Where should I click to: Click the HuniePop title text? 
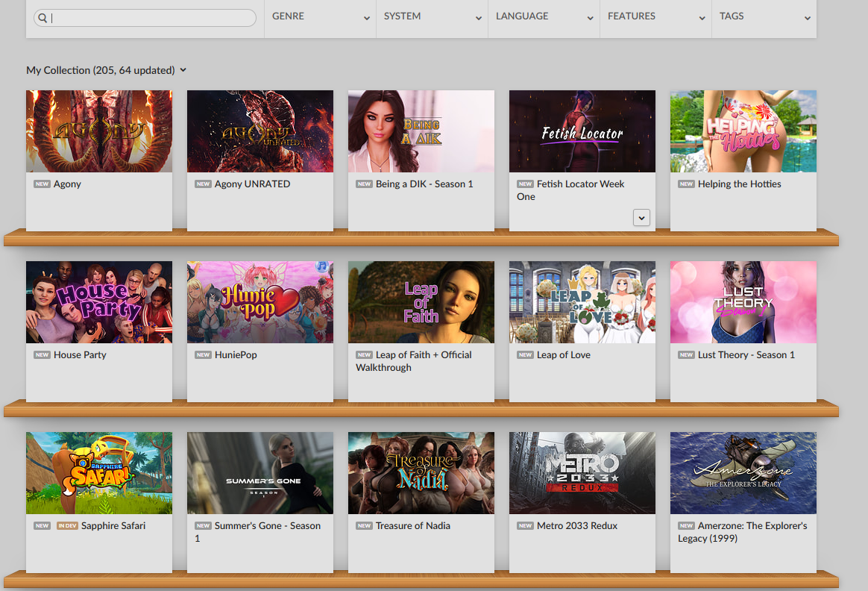coord(236,354)
